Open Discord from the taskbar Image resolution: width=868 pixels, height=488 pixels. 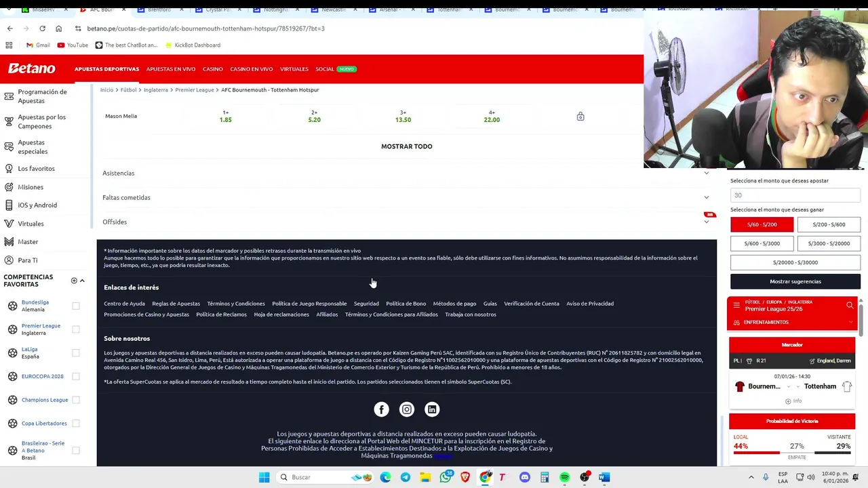[x=524, y=477]
